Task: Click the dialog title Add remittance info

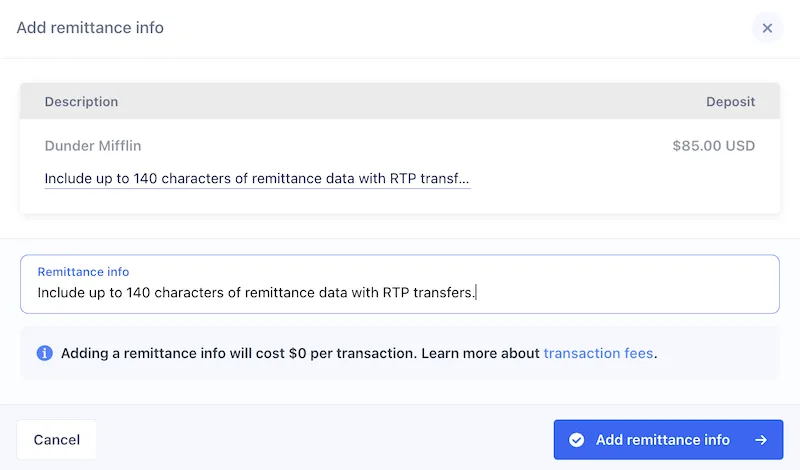Action: 90,28
